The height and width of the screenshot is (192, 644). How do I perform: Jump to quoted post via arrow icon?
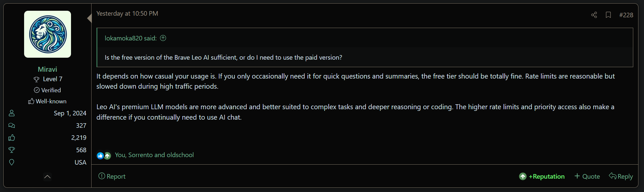(x=163, y=38)
